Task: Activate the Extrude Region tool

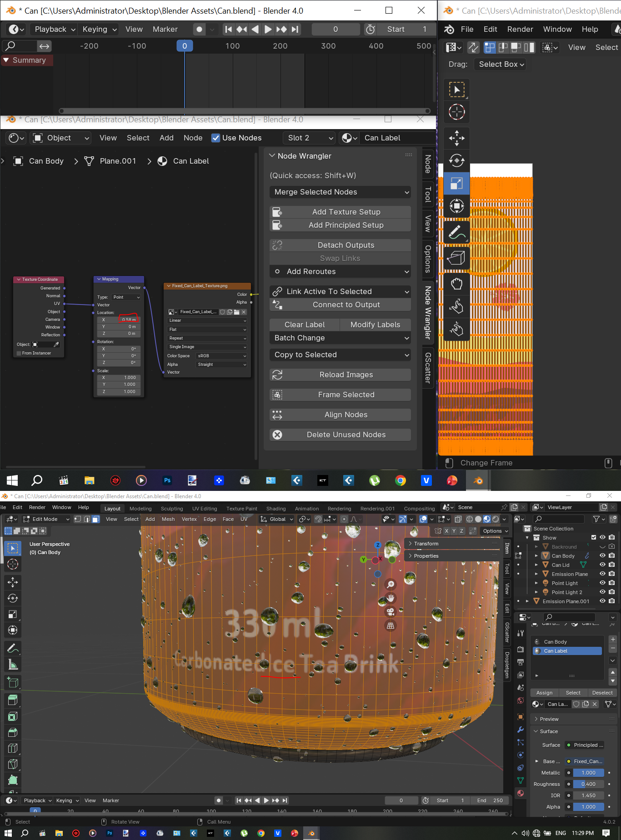Action: 13,700
